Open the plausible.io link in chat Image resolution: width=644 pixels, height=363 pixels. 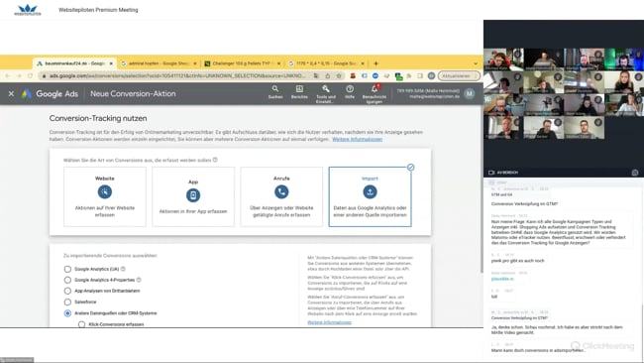[502, 279]
